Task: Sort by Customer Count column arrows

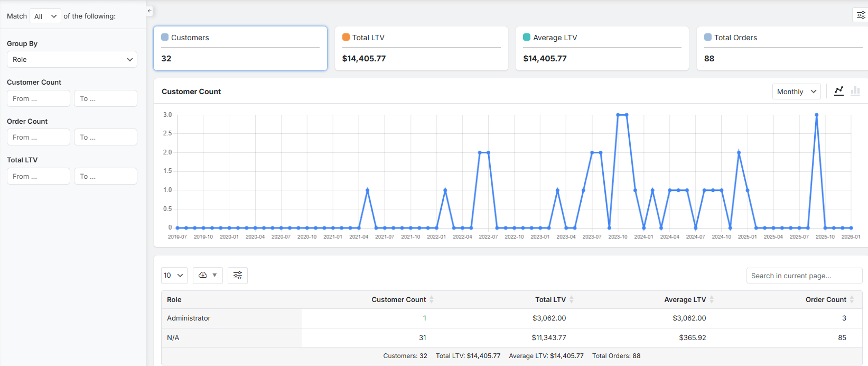Action: pyautogui.click(x=432, y=299)
